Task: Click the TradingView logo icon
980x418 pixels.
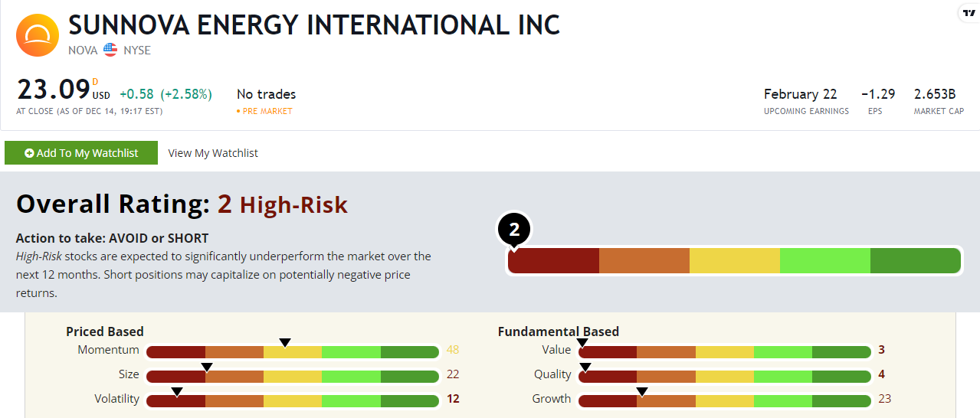Action: pyautogui.click(x=969, y=13)
